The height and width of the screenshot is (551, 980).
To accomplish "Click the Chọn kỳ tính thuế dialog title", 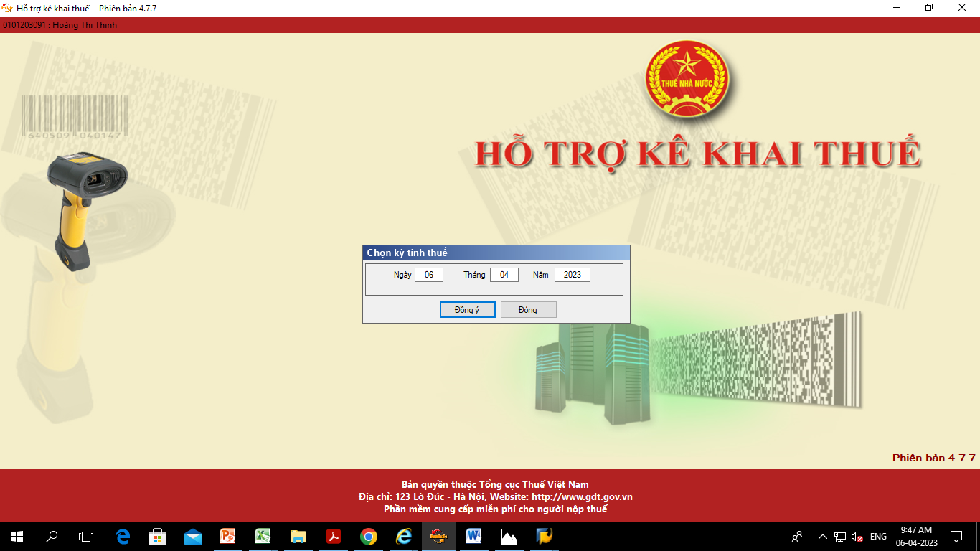I will [407, 253].
